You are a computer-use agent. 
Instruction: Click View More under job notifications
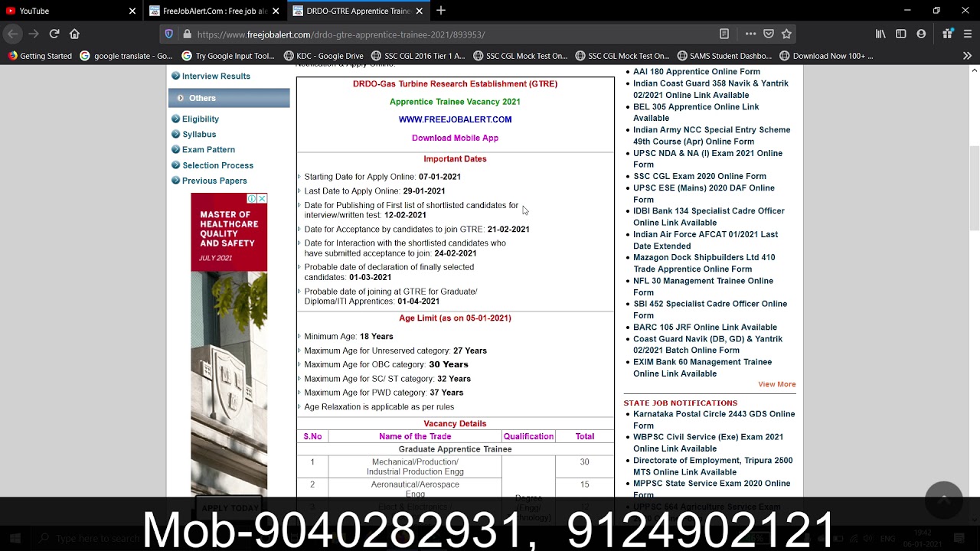[x=776, y=384]
